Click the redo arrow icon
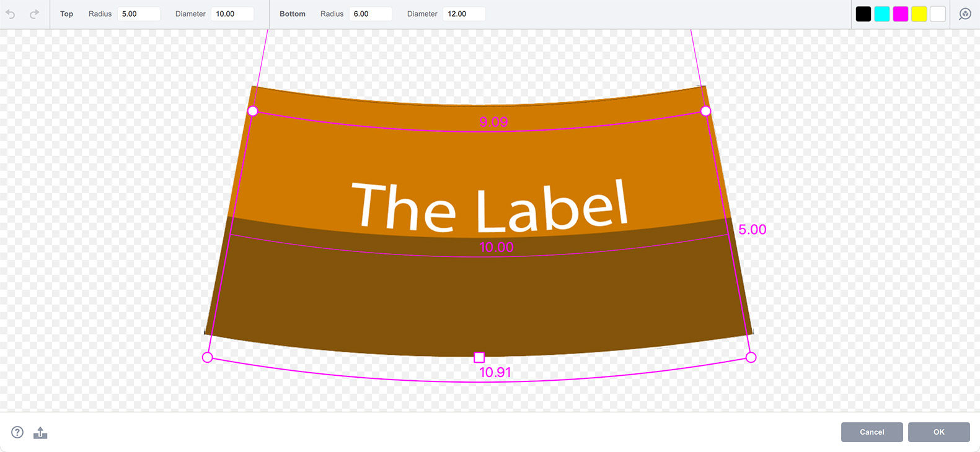Image resolution: width=980 pixels, height=452 pixels. [x=35, y=14]
